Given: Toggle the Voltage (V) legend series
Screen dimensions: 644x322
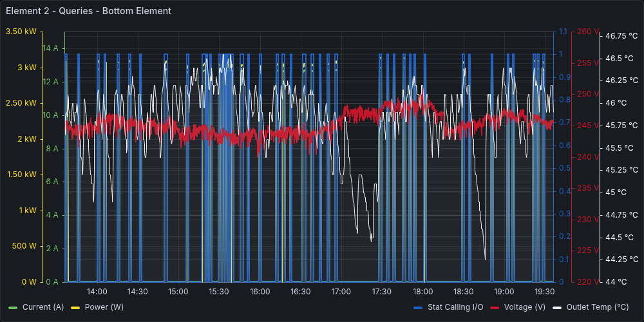Looking at the screenshot, I should coord(524,307).
